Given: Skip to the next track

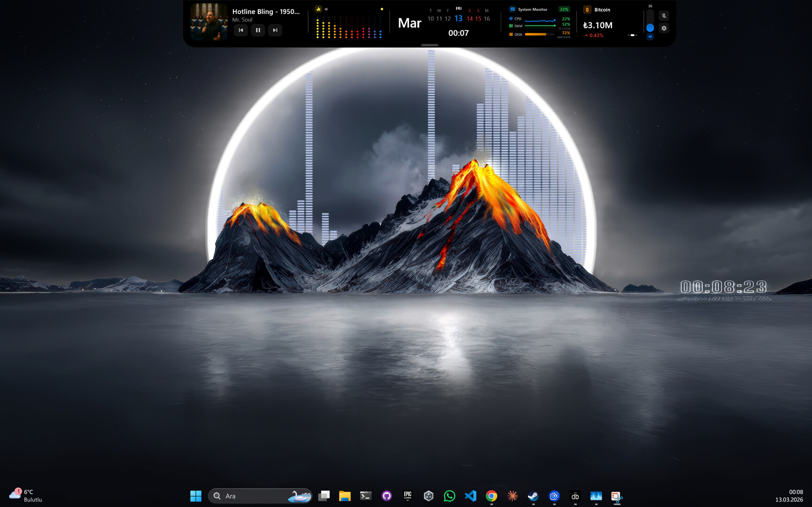Looking at the screenshot, I should pyautogui.click(x=275, y=30).
